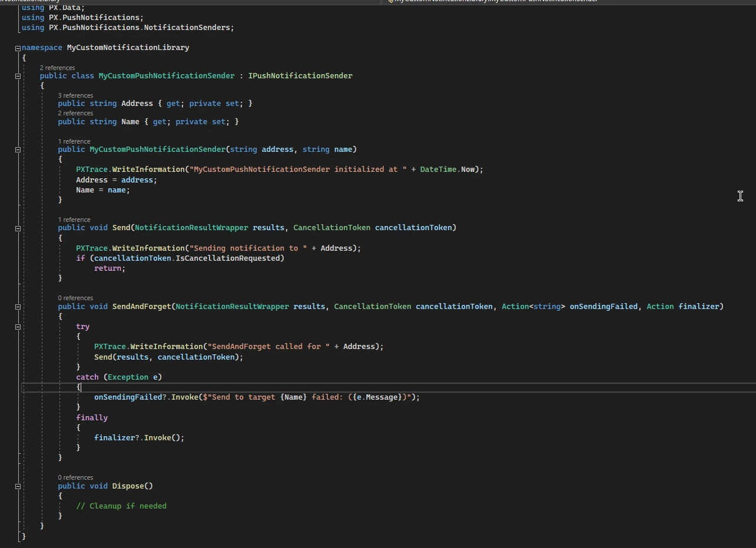Open 2 references link above the class declaration
Screen dimensions: 756x548
[57, 67]
